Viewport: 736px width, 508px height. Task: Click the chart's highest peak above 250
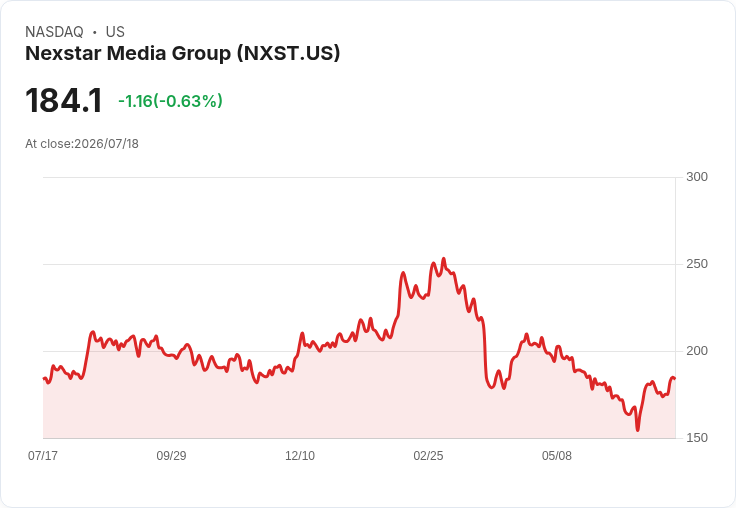click(444, 259)
